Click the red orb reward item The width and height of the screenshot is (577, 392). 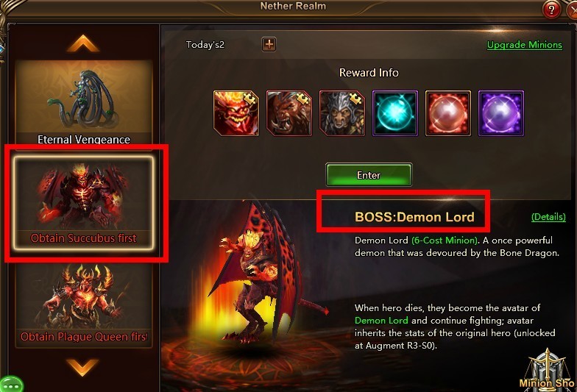[448, 113]
